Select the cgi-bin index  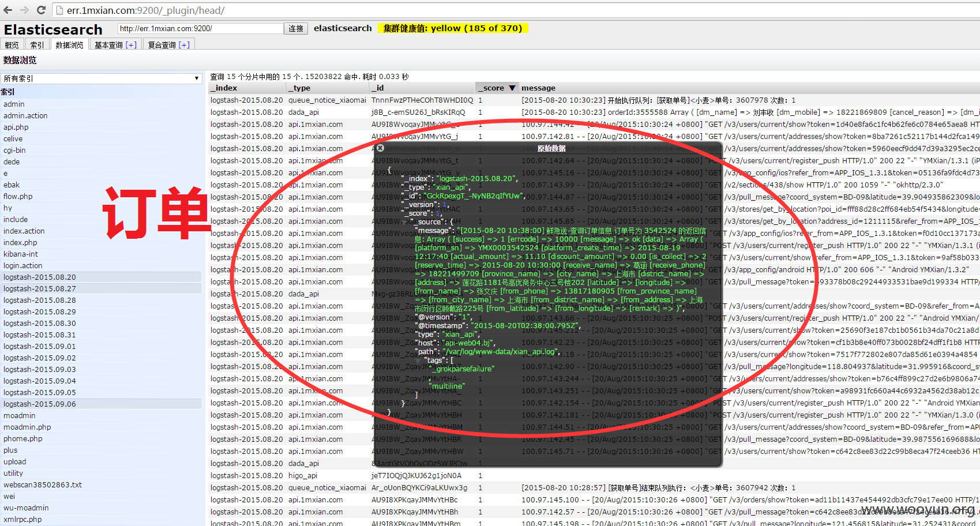pos(101,151)
